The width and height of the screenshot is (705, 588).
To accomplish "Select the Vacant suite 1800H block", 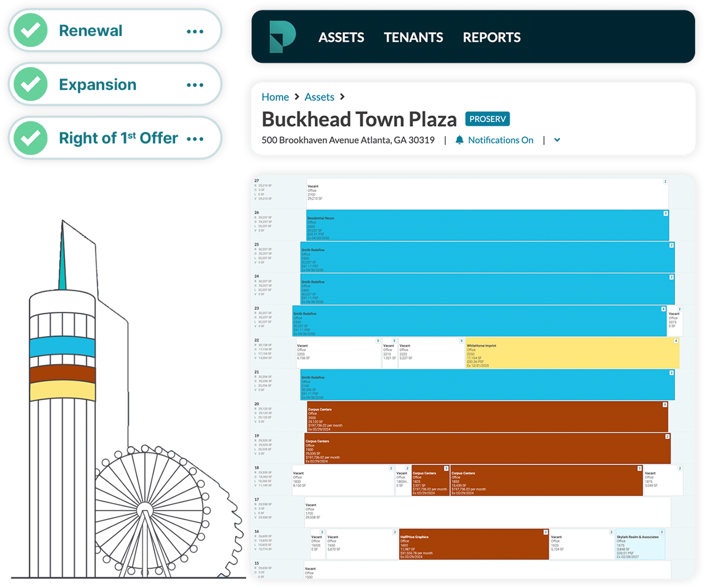I will tap(402, 480).
